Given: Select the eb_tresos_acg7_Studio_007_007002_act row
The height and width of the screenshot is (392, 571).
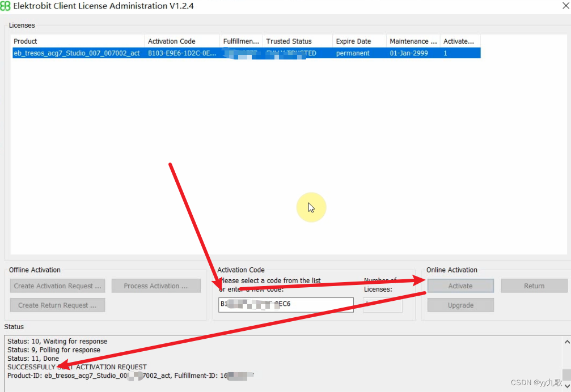Looking at the screenshot, I should 247,53.
